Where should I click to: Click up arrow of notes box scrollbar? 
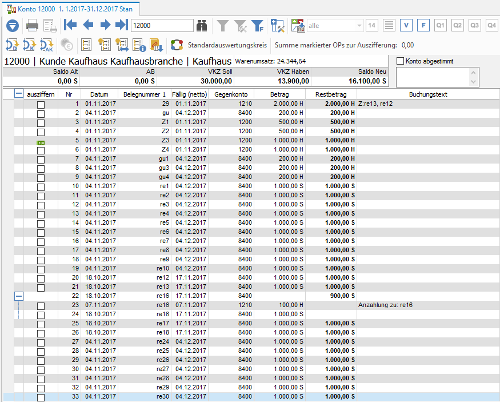(473, 72)
